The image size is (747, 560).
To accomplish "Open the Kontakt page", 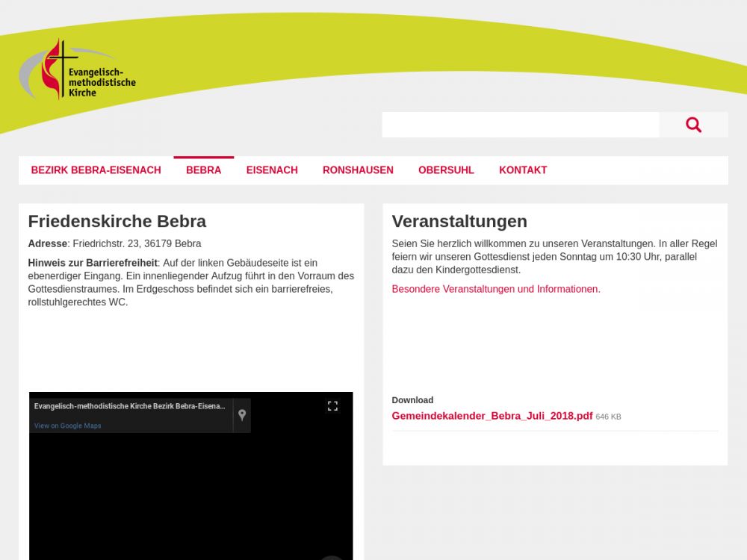I will pos(523,170).
